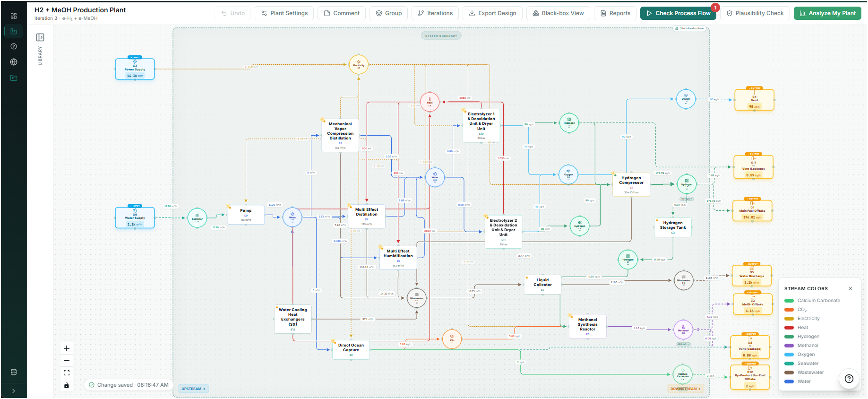Click the Undo button

tap(233, 13)
